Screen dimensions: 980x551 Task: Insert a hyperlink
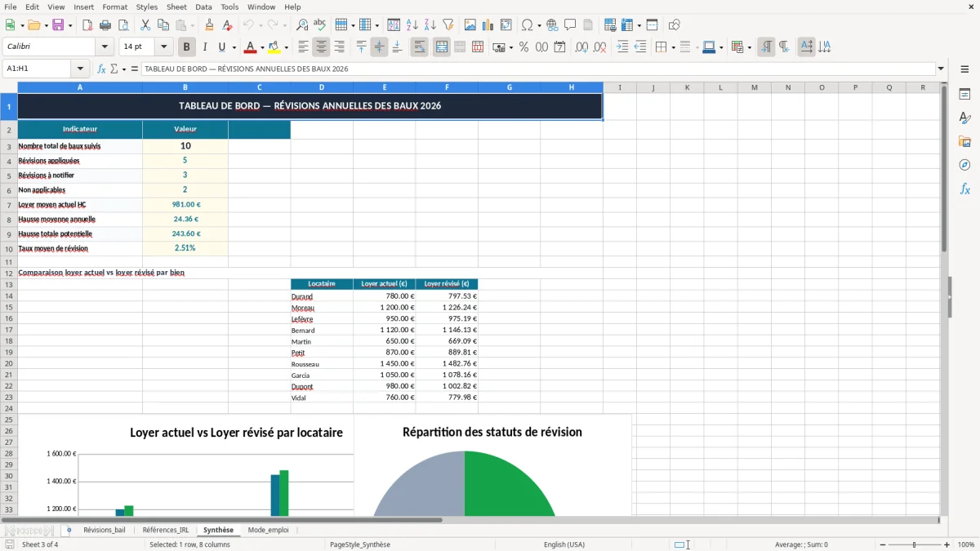pos(552,25)
